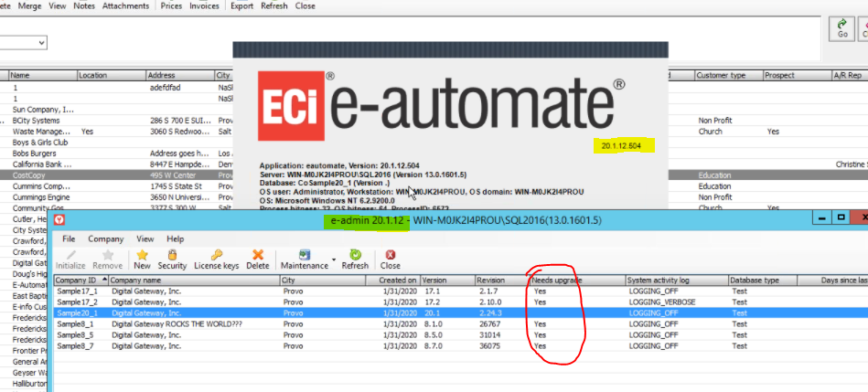Select Bobs Burgers customer row

tap(35, 154)
